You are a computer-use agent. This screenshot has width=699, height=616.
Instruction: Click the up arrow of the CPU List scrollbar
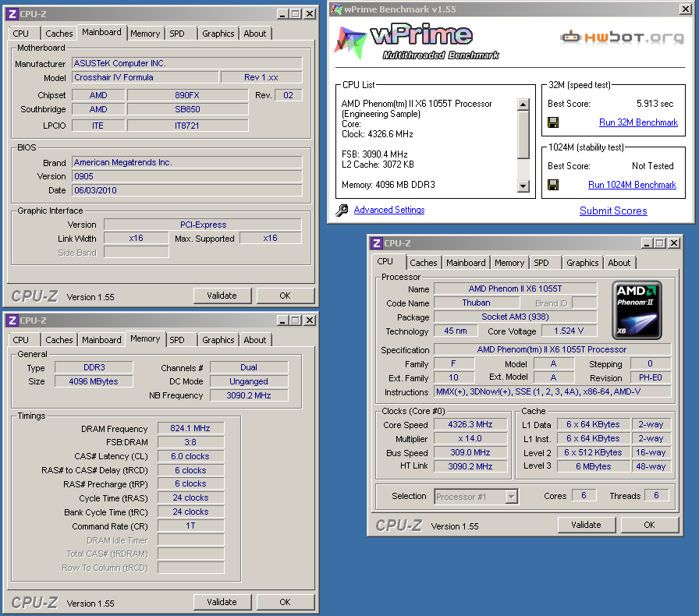[x=523, y=104]
